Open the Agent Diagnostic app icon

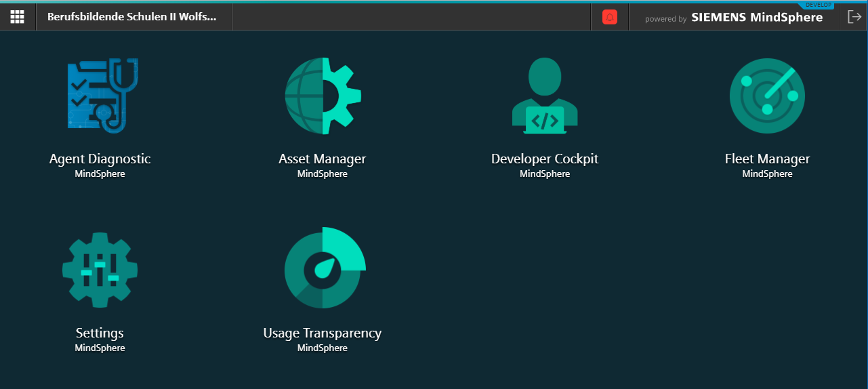coord(100,96)
